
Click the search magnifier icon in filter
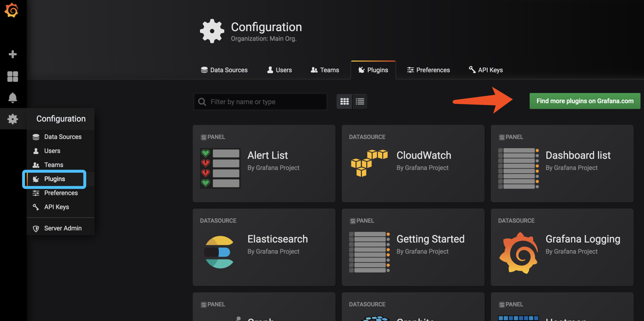click(x=202, y=102)
